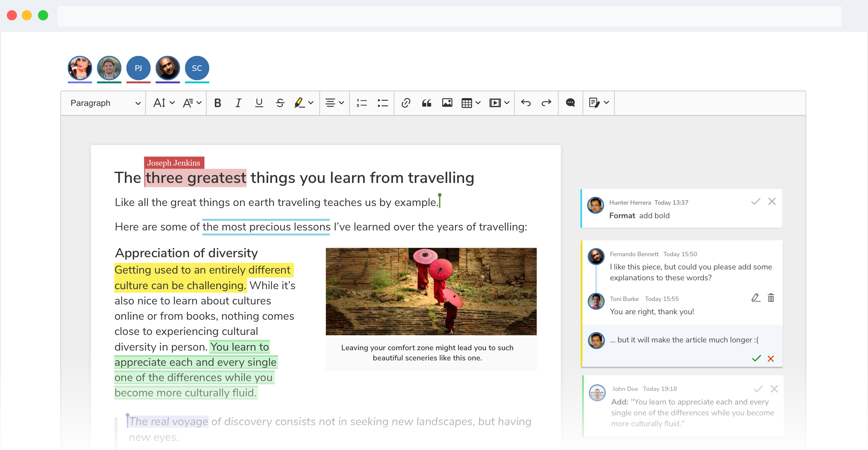Open the text alignment dropdown
The height and width of the screenshot is (450, 868).
coord(334,103)
